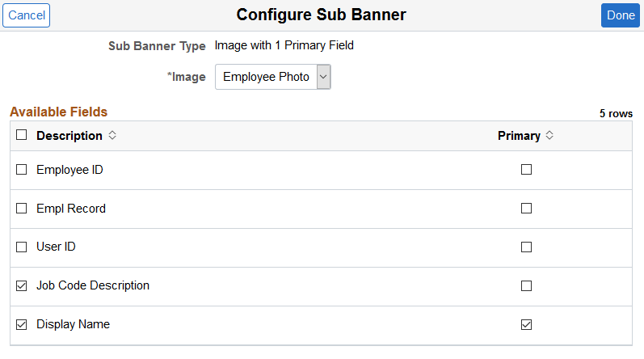The image size is (644, 359).
Task: Click the Display Name field label
Action: [73, 324]
